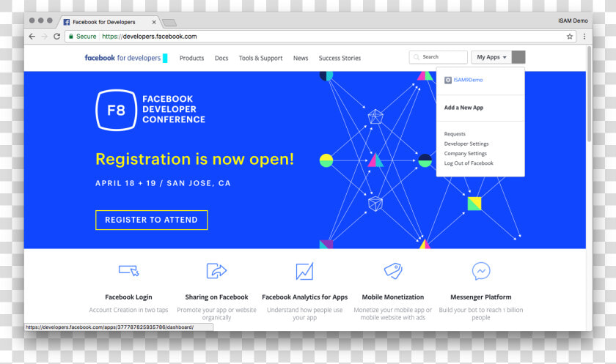Click 'APRIL 18 + 19 / SAN JOSE, CA' text

[163, 183]
